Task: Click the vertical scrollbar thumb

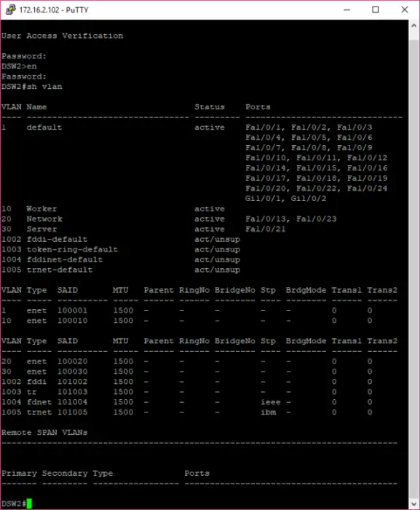Action: click(414, 269)
